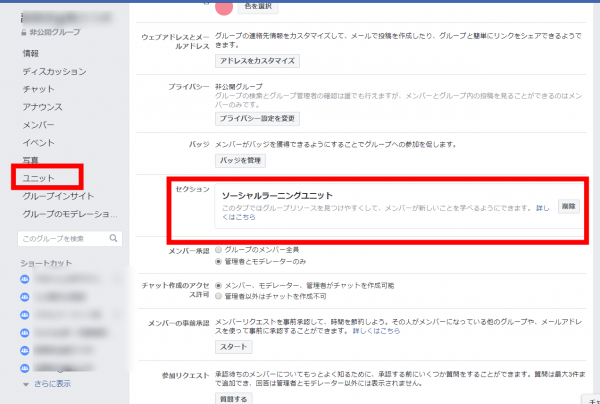Viewport: 600px width, 404px height.
Task: Click the fifth shortcut group icon
Action: (x=24, y=350)
